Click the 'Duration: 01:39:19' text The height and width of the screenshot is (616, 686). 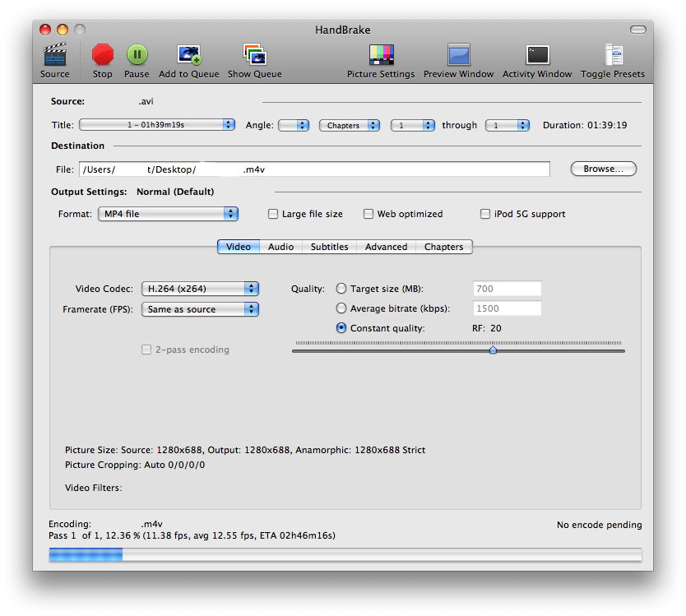[585, 125]
